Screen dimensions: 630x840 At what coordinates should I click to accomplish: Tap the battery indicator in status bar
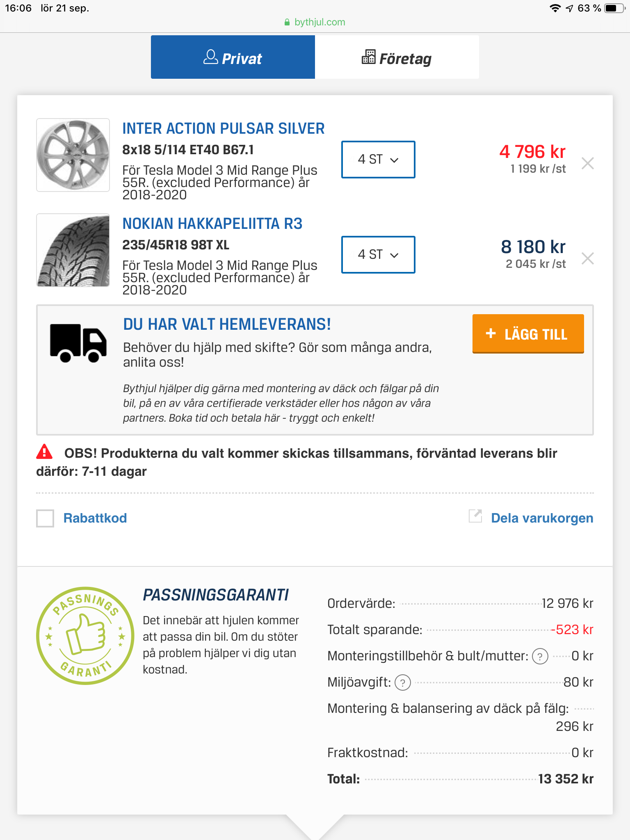614,8
